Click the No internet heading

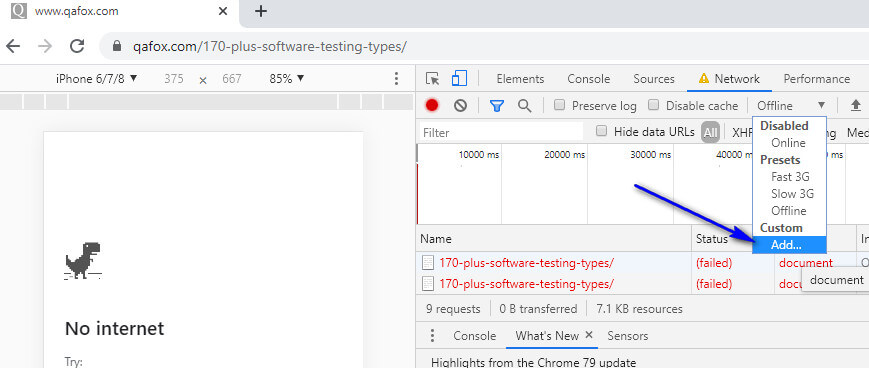coord(115,329)
